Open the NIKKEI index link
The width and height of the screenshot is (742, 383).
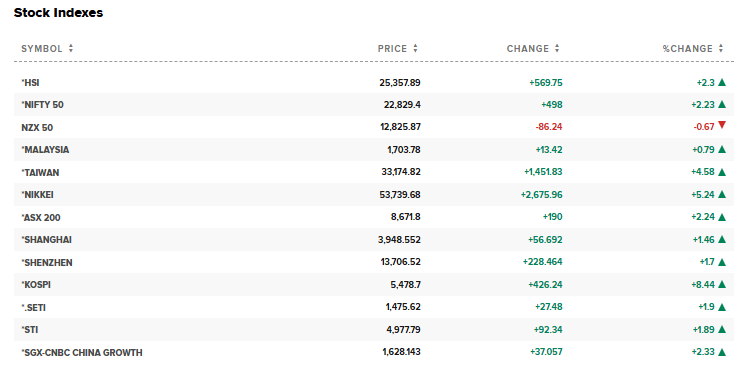[37, 195]
